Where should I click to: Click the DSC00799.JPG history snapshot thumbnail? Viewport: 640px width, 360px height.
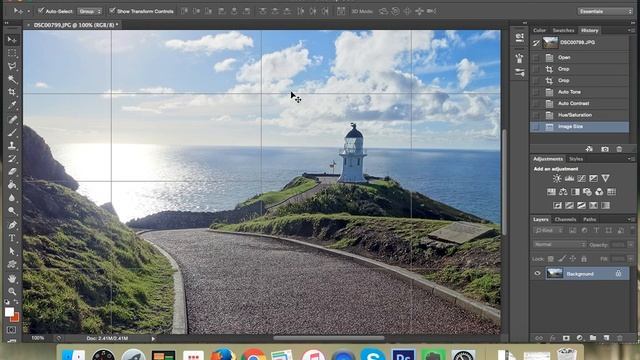click(550, 42)
